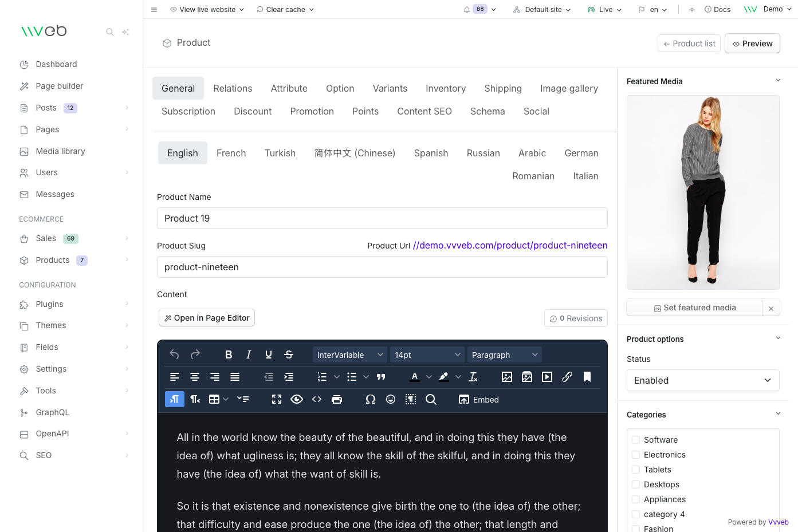The width and height of the screenshot is (798, 532).
Task: Print the editor content
Action: pyautogui.click(x=337, y=400)
